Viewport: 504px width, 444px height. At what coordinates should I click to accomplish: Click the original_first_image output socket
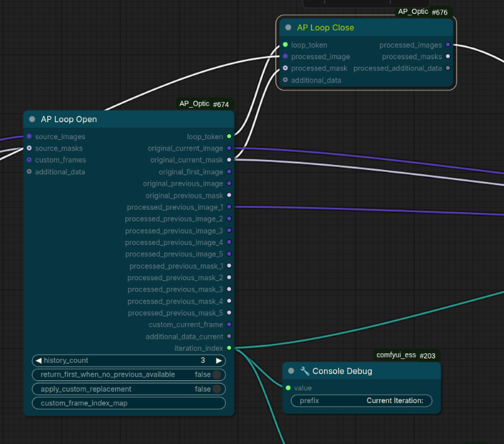coord(229,171)
